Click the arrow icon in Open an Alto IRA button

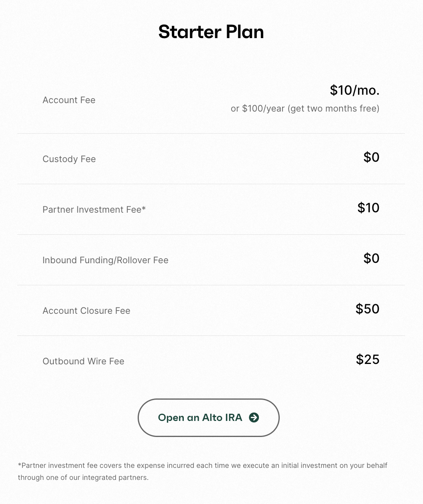click(x=254, y=418)
